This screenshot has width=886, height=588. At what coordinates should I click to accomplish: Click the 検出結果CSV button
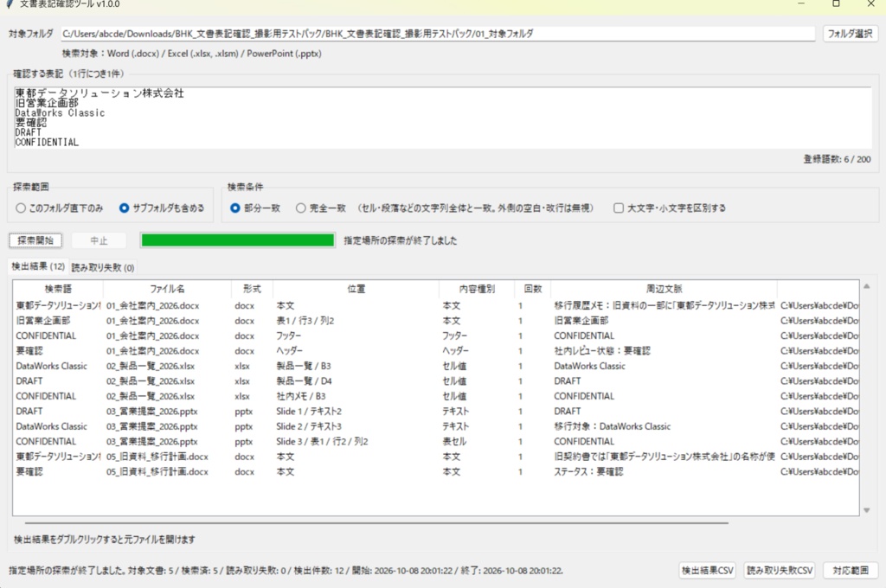[708, 571]
